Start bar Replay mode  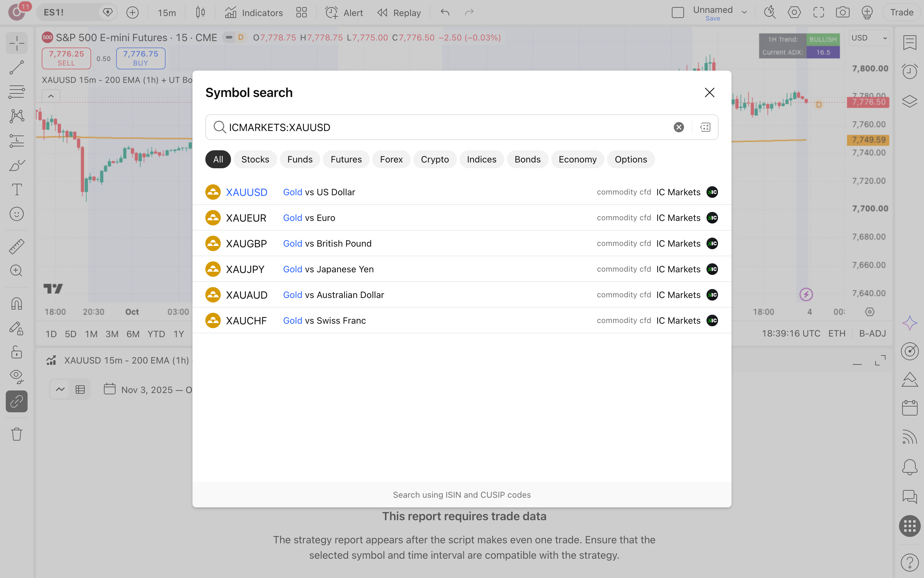(x=398, y=13)
